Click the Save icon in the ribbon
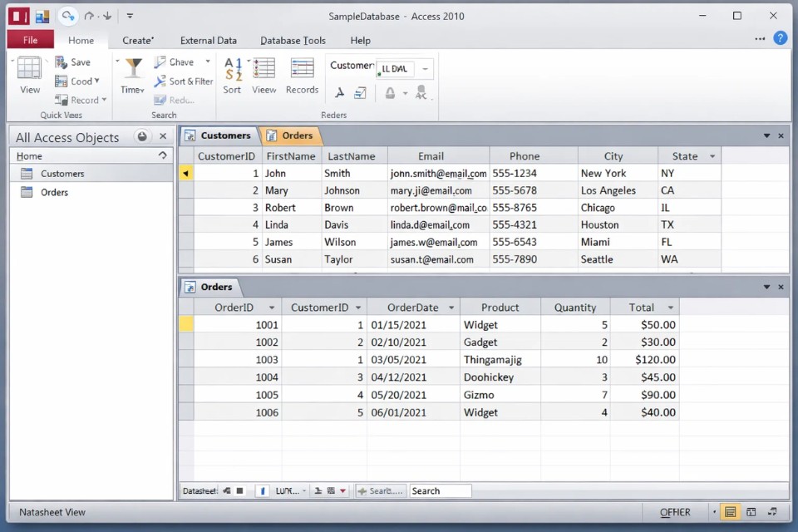798x532 pixels. click(x=62, y=62)
